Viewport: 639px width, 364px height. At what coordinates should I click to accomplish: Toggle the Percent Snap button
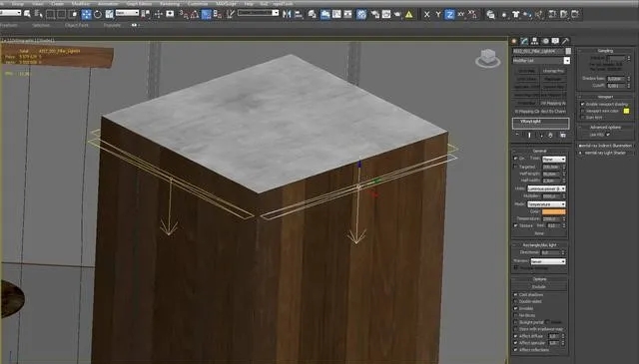point(207,15)
